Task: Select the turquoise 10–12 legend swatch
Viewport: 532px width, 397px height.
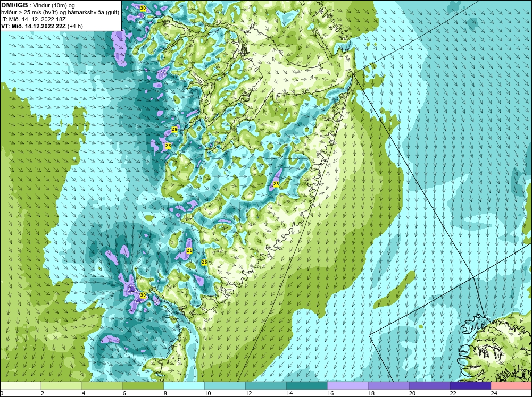Action: (225, 386)
